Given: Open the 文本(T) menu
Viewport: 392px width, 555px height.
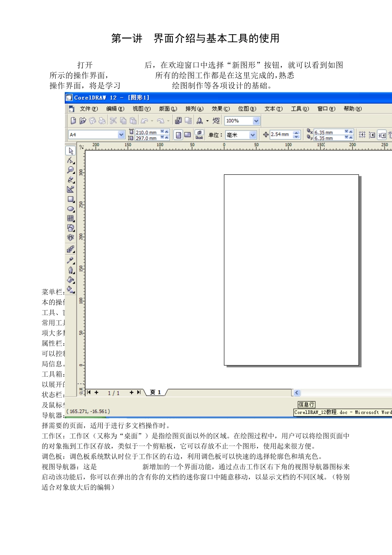Looking at the screenshot, I should [x=274, y=109].
